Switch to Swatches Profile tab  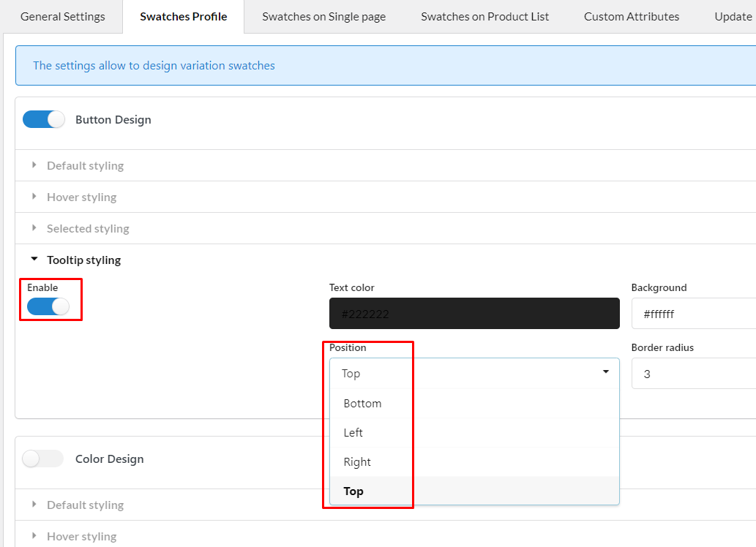pos(183,17)
